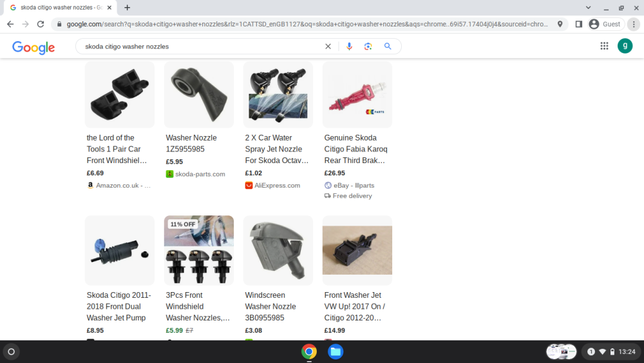644x363 pixels.
Task: Toggle the browser side panel
Action: [x=579, y=25]
